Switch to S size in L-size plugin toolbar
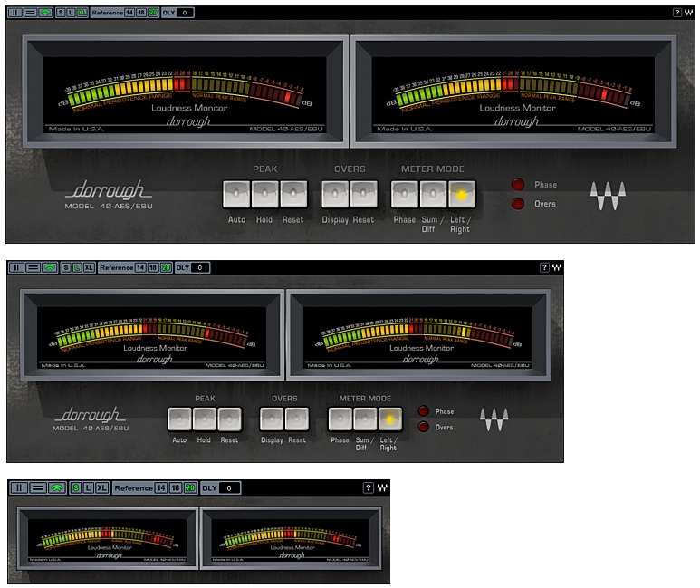 click(x=66, y=267)
